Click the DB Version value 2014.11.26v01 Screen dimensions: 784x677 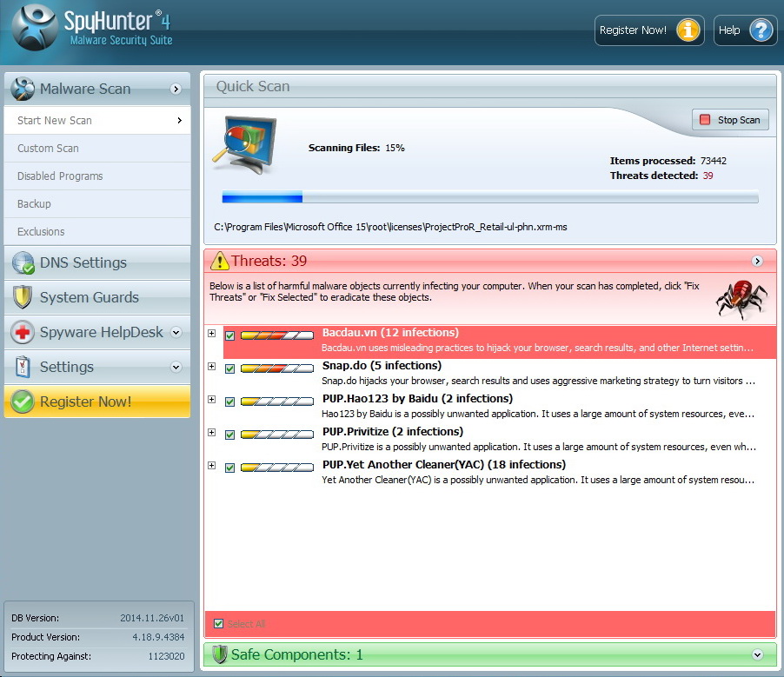point(152,618)
